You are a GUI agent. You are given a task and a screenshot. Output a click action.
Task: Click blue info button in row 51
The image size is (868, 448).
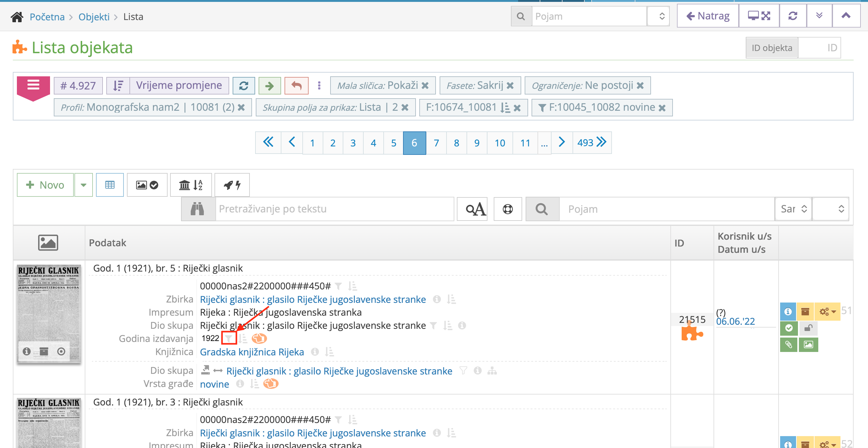788,312
